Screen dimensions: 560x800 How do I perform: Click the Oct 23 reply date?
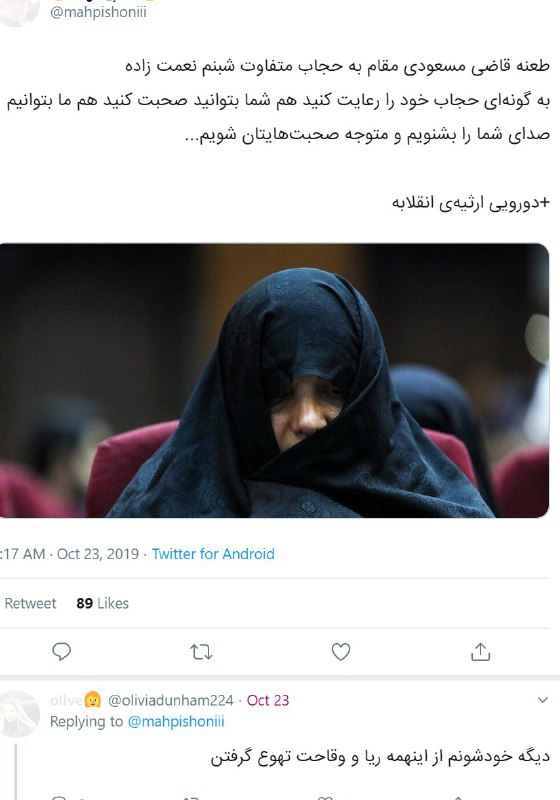pyautogui.click(x=268, y=701)
